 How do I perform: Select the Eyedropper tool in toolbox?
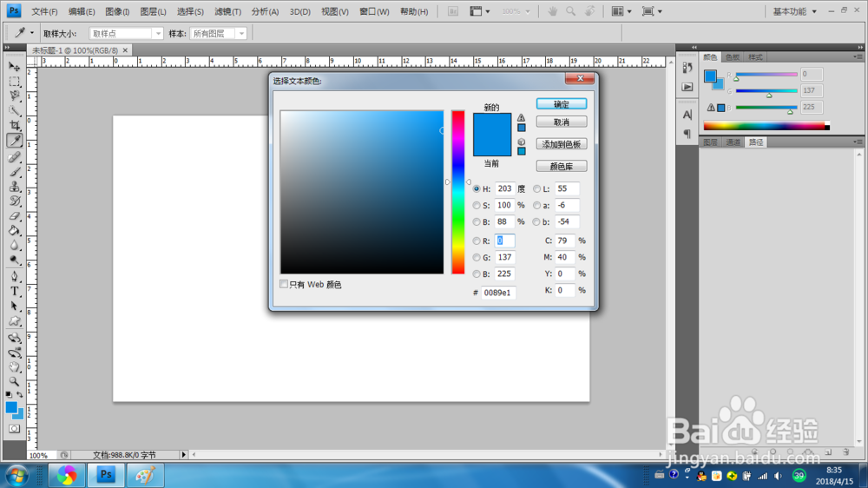(x=15, y=141)
